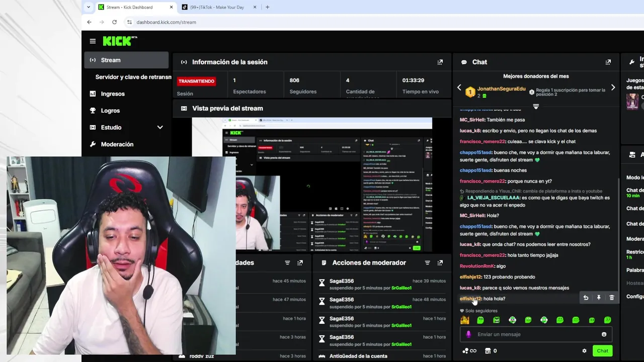Screen dimensions: 644x362
Task: Open JonathanSeguraEdu's donor profile
Action: tap(501, 89)
